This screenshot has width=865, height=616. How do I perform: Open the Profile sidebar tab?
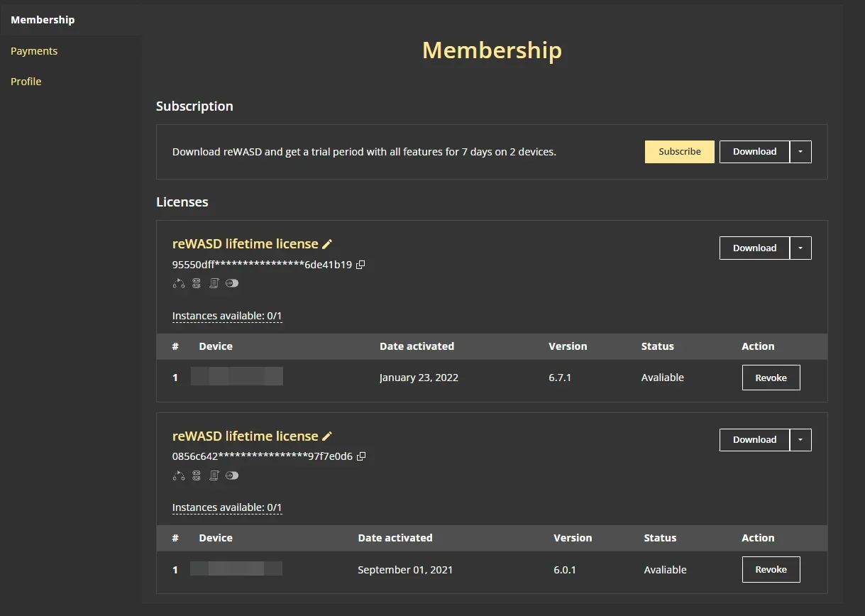click(x=26, y=82)
